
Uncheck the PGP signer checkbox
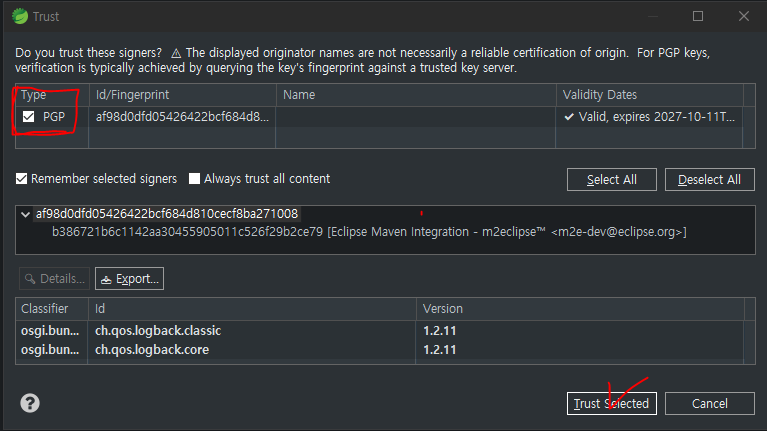click(28, 116)
